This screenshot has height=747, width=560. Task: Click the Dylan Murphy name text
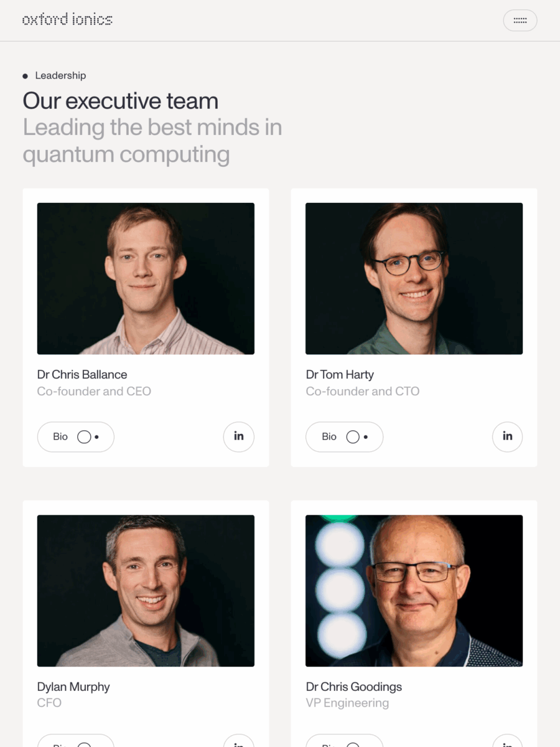(73, 687)
